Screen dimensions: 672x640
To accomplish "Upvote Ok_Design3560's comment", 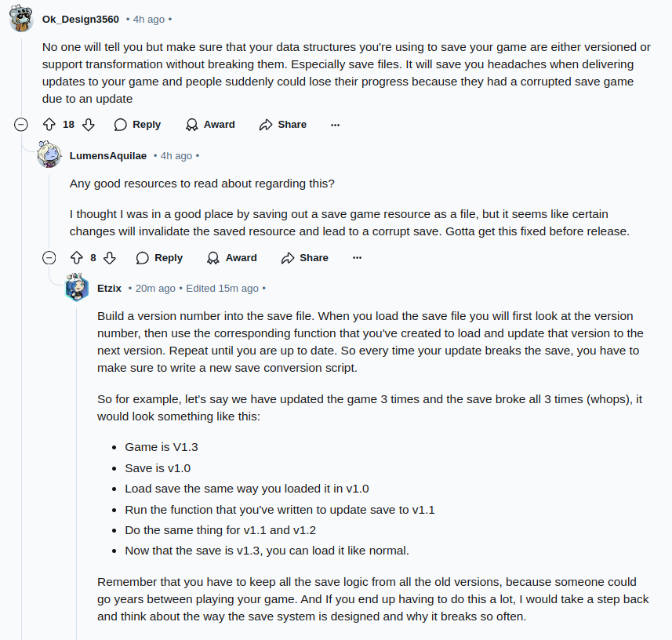I will 49,125.
